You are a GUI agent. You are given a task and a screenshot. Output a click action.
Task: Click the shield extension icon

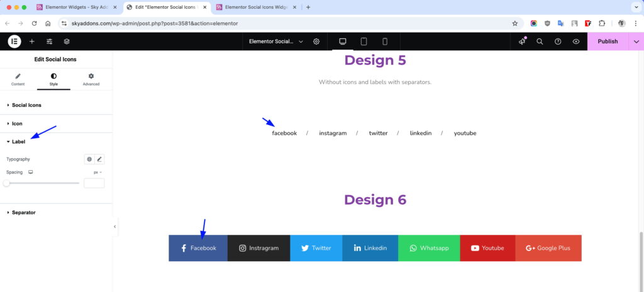click(x=547, y=23)
